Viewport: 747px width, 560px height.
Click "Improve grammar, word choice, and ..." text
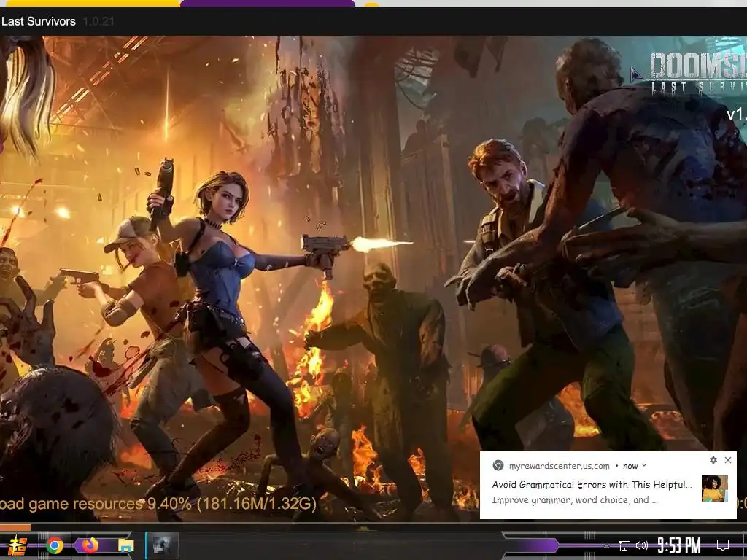coord(575,500)
